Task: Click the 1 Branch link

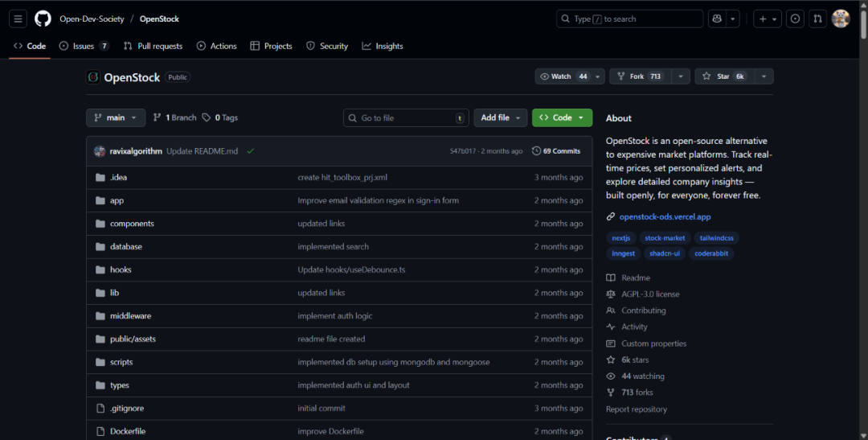Action: click(x=174, y=117)
